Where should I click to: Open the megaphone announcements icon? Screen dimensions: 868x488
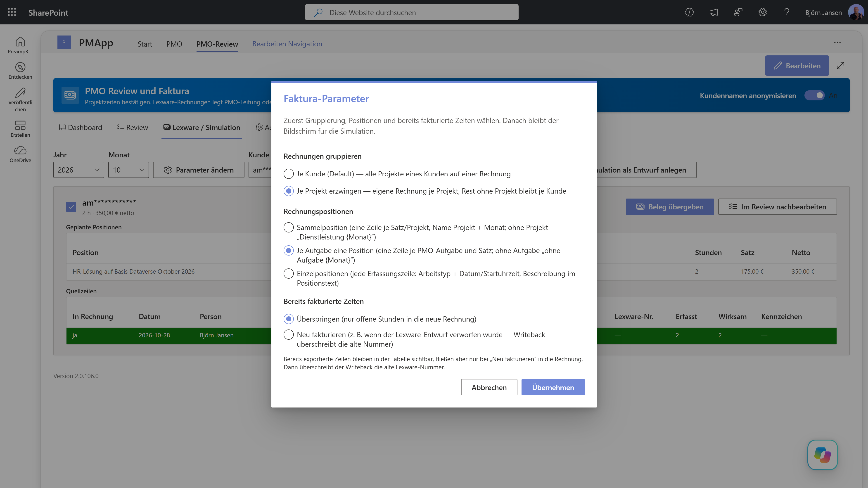(x=714, y=12)
